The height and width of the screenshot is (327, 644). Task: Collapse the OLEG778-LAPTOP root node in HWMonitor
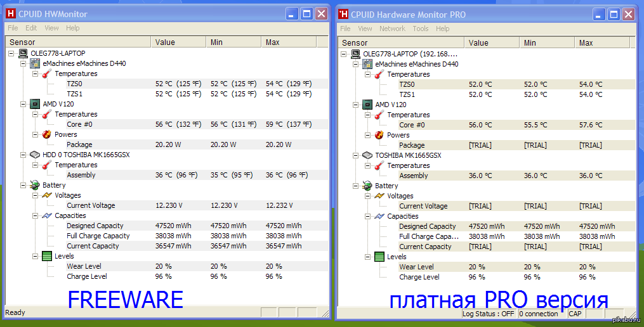11,53
